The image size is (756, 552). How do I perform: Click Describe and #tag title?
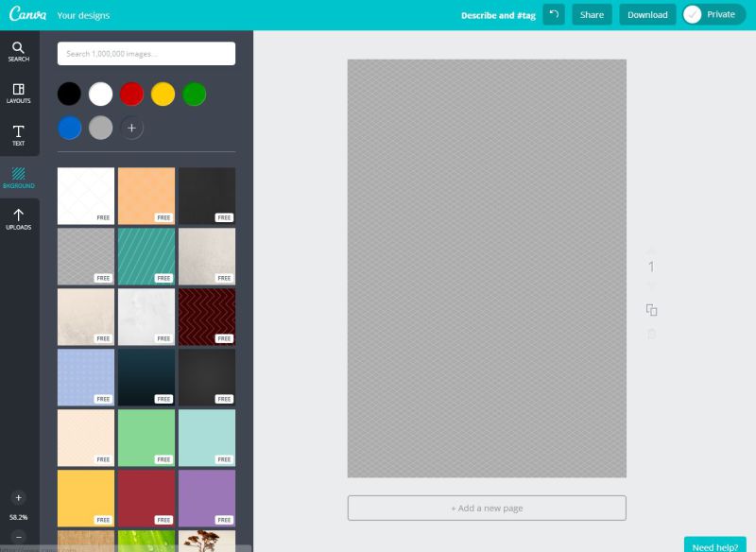(498, 15)
